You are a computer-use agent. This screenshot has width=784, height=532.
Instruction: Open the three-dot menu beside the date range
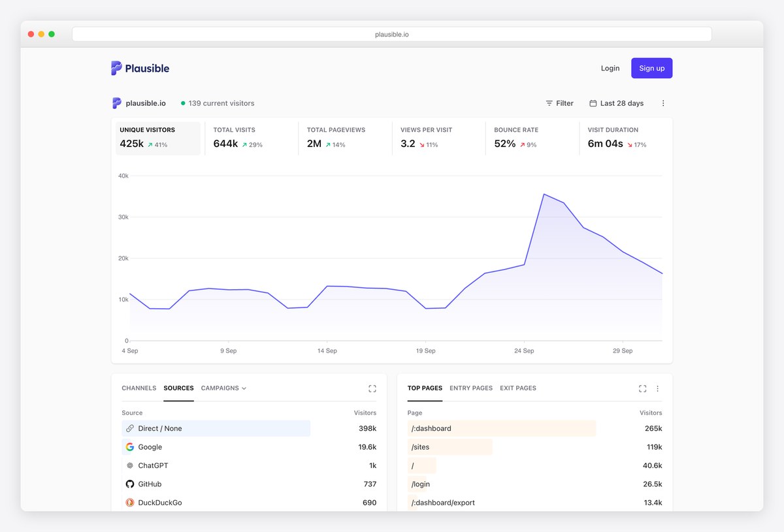coord(663,103)
